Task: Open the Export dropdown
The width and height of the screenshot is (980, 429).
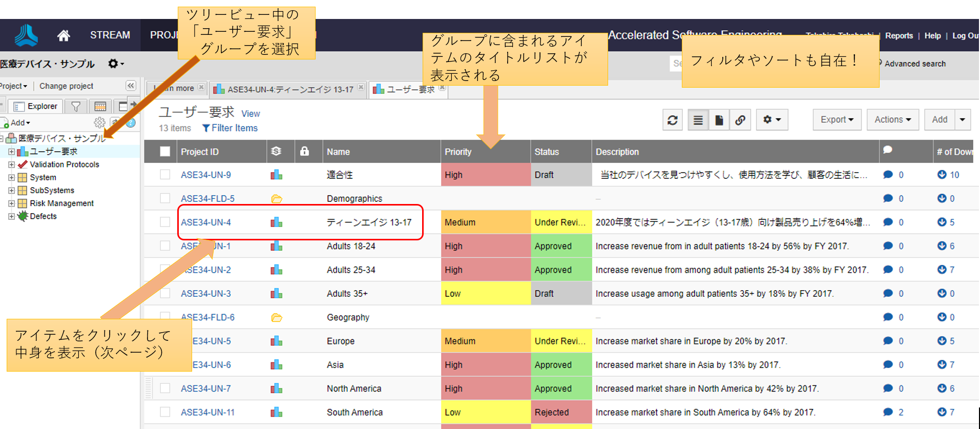Action: point(837,120)
